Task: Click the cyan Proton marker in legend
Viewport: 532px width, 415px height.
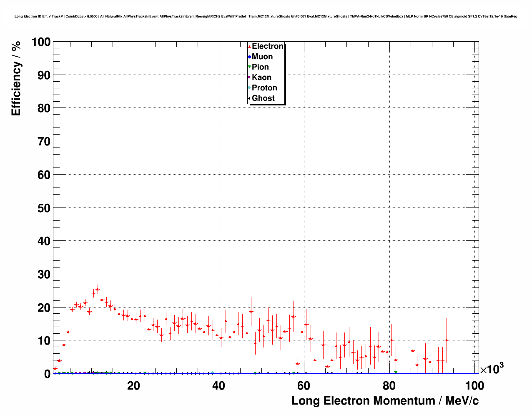Action: 249,88
